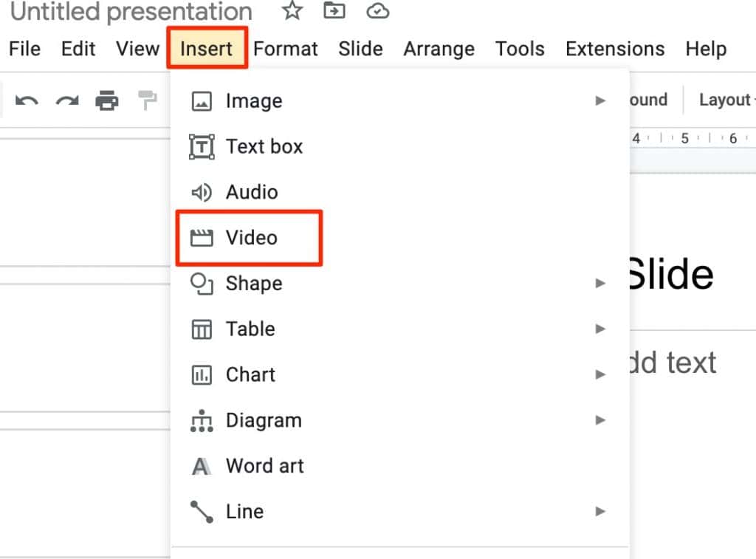The width and height of the screenshot is (756, 559).
Task: Choose Image from Insert menu
Action: pos(400,101)
